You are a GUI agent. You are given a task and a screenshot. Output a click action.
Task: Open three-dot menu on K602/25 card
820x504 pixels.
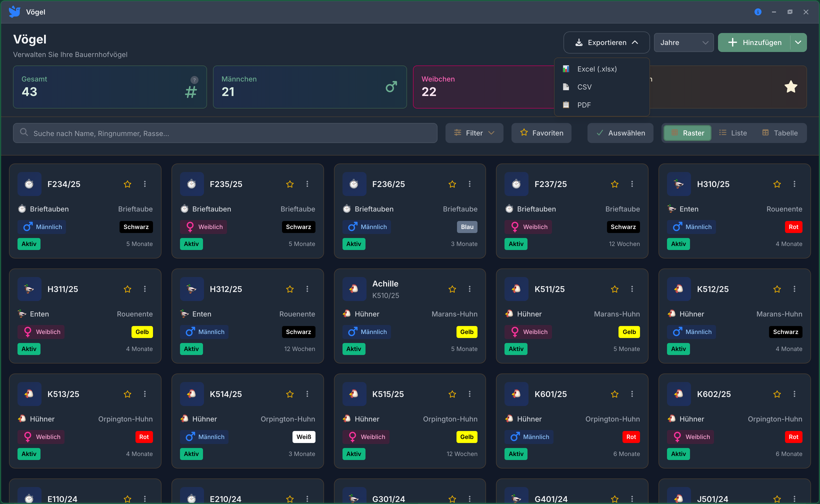[794, 394]
